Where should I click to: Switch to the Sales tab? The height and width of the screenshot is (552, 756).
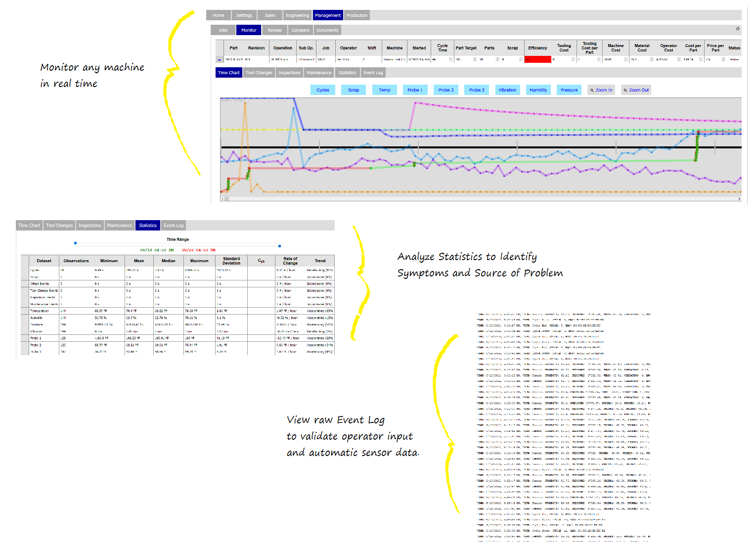click(x=270, y=15)
